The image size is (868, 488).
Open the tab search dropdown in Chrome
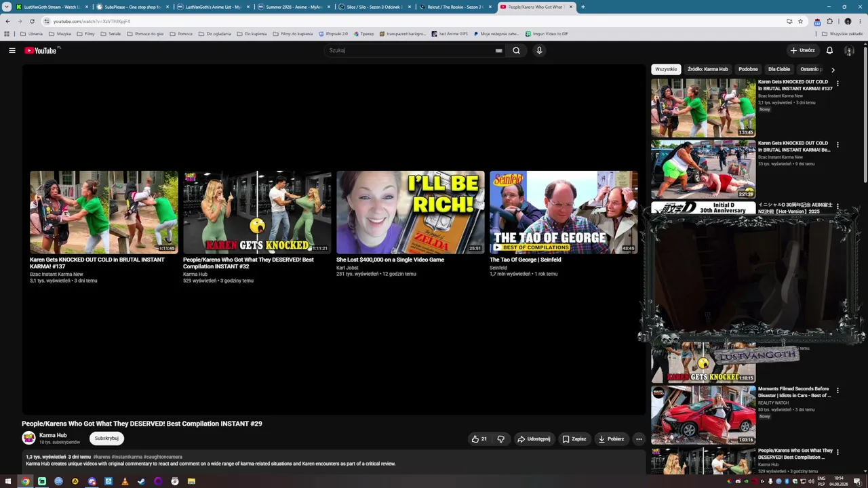point(7,7)
